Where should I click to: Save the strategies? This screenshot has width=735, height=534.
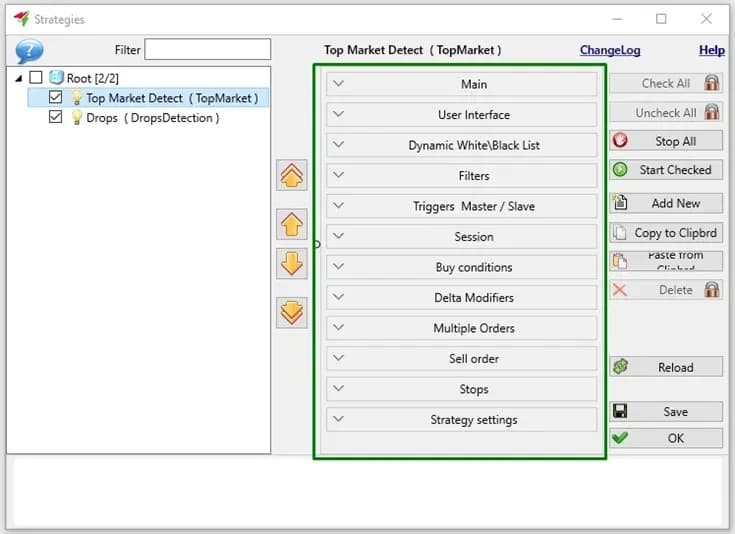tap(666, 412)
